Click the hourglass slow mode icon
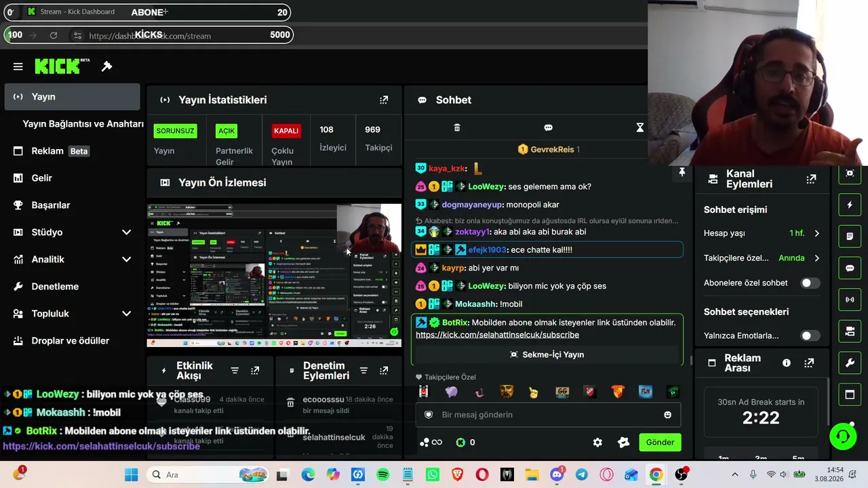The width and height of the screenshot is (868, 488). [x=639, y=127]
